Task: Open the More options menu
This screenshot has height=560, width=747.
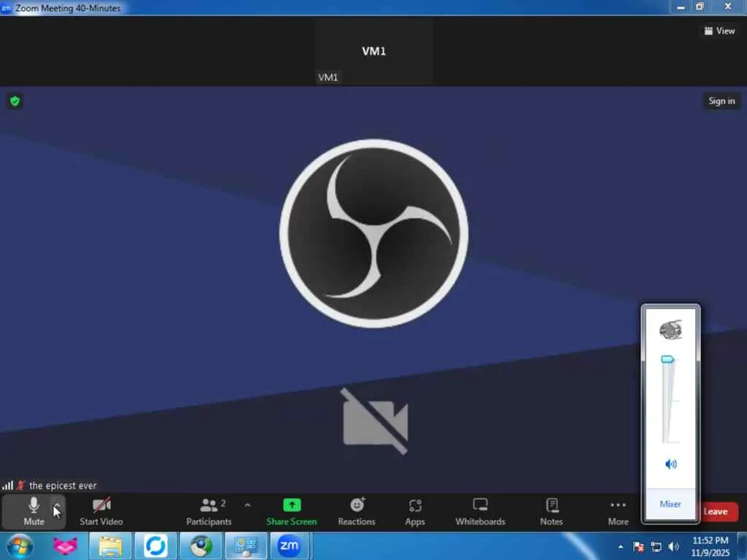Action: tap(618, 512)
